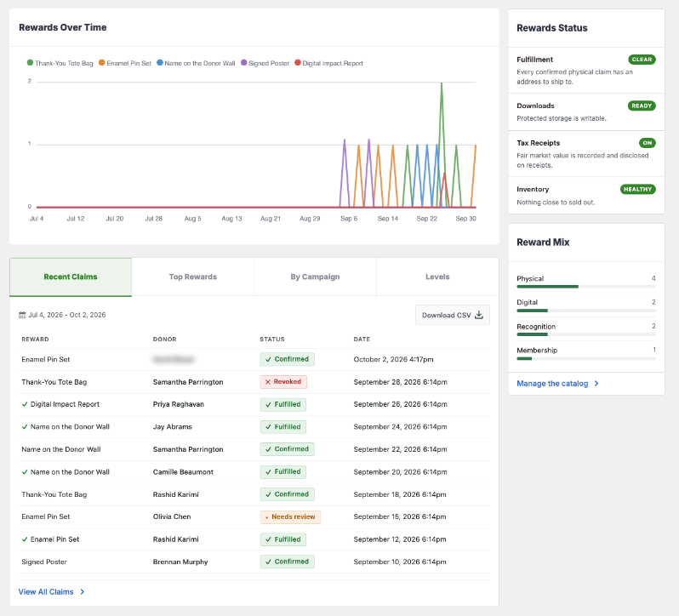The height and width of the screenshot is (616, 679).
Task: Click Fulfilled status for Jay Abrams
Action: coord(283,427)
